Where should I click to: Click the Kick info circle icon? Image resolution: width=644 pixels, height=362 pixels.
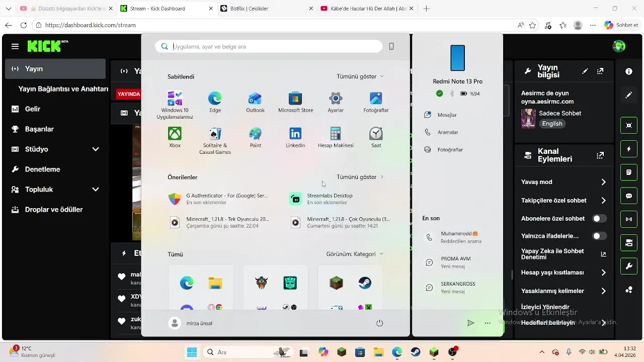pyautogui.click(x=629, y=71)
